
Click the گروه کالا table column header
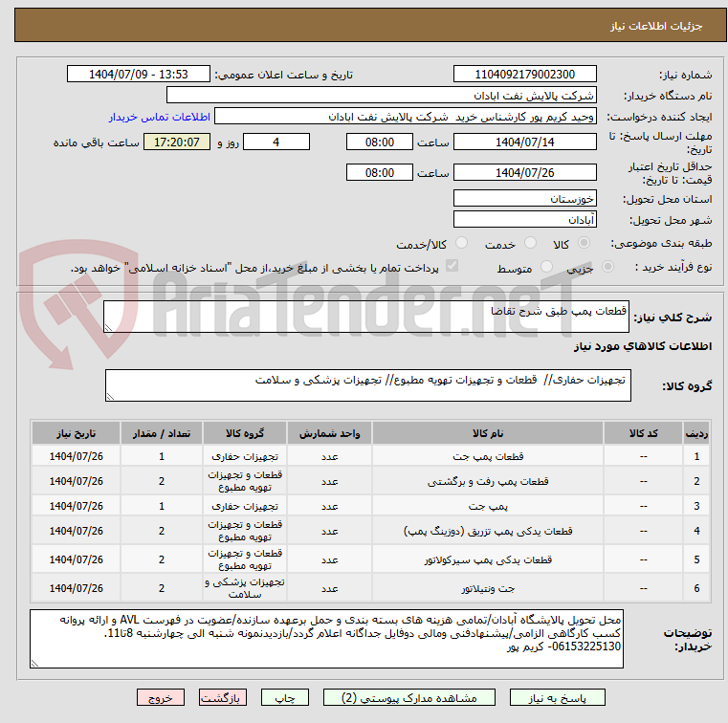245,433
